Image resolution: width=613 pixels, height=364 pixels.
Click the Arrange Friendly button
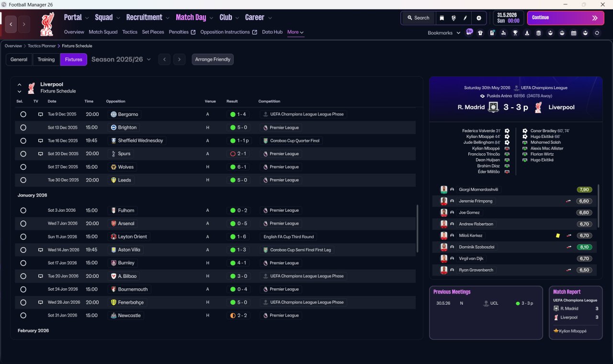(213, 59)
